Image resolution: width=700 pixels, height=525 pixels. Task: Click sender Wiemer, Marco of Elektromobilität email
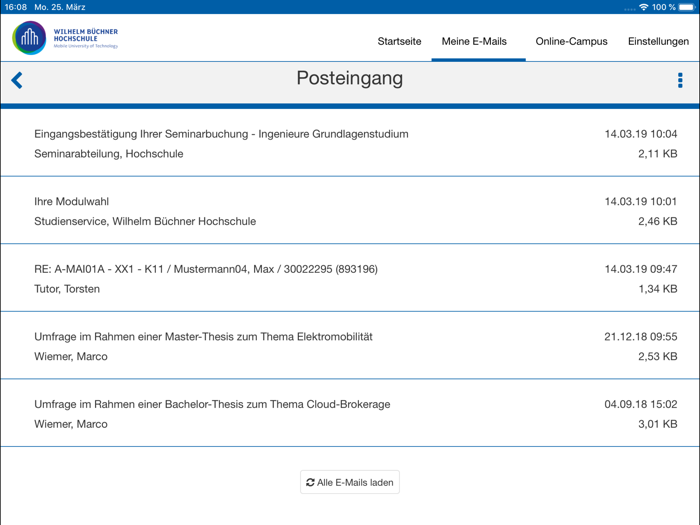click(x=71, y=356)
